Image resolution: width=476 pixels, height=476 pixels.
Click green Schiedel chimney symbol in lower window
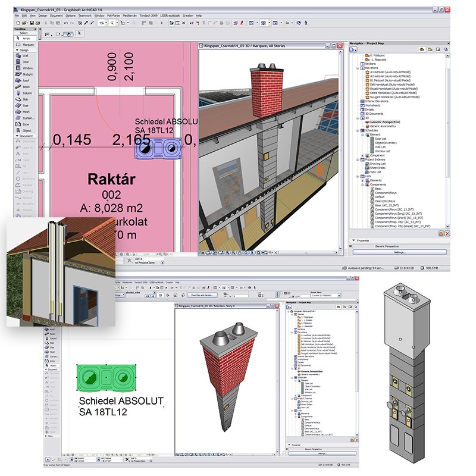106,378
